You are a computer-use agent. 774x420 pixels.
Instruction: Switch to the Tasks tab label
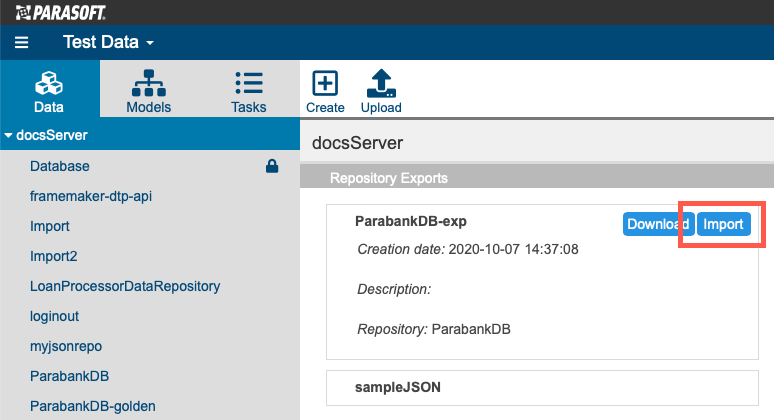pos(249,107)
